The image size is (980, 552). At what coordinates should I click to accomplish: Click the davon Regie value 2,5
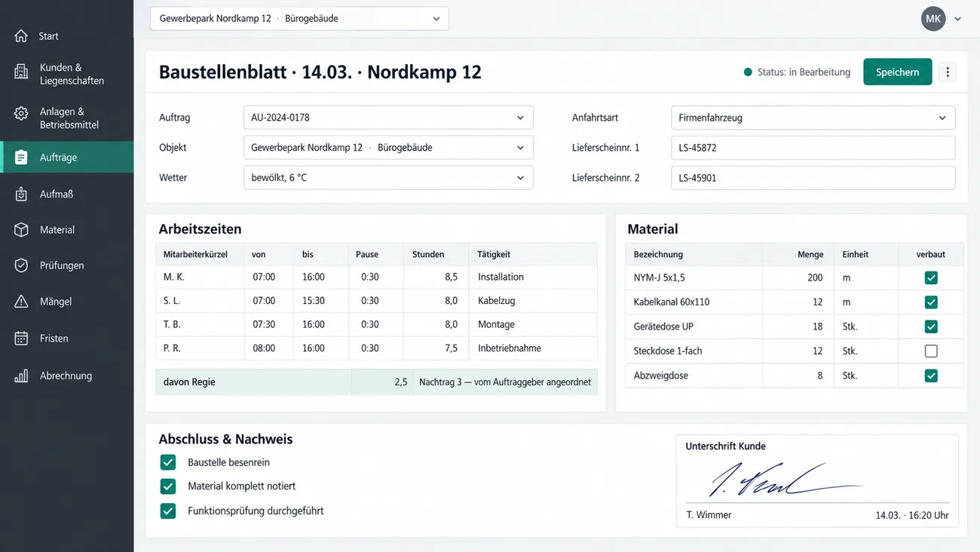[x=401, y=382]
